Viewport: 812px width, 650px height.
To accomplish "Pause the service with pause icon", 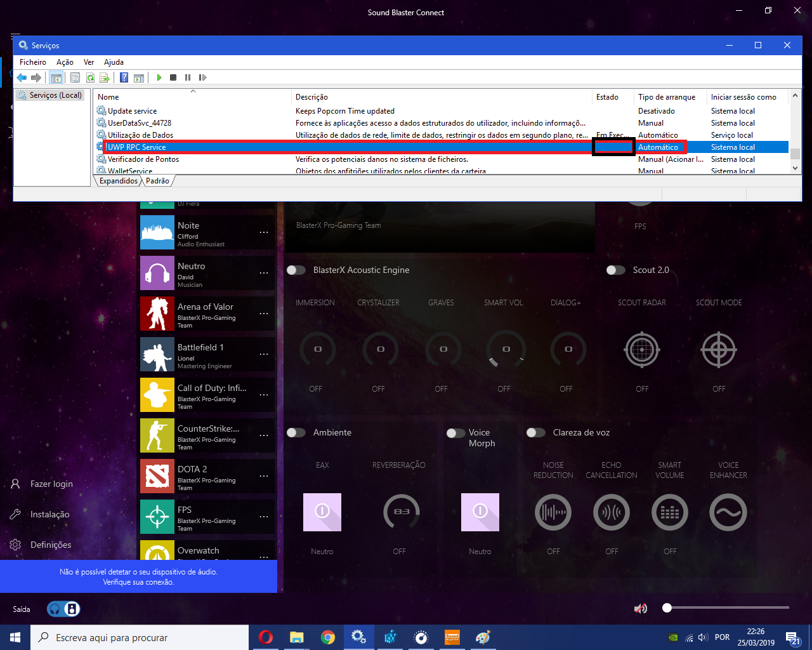I will point(188,77).
